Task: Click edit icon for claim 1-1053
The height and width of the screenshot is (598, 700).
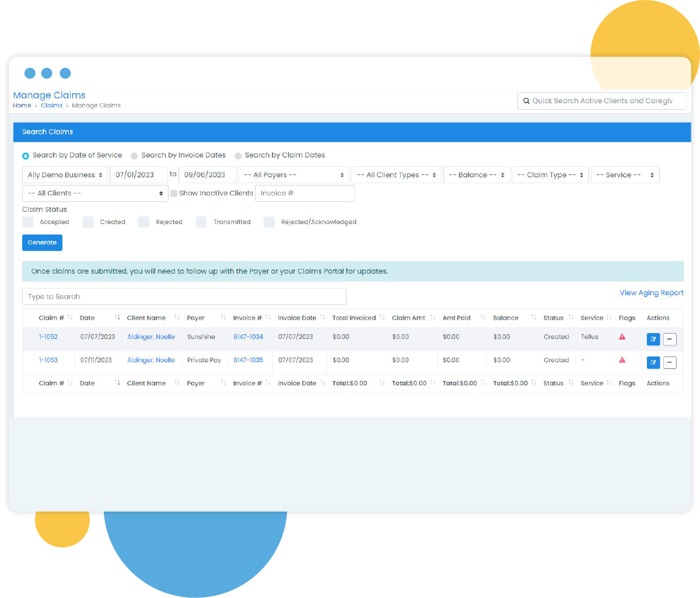Action: click(653, 362)
